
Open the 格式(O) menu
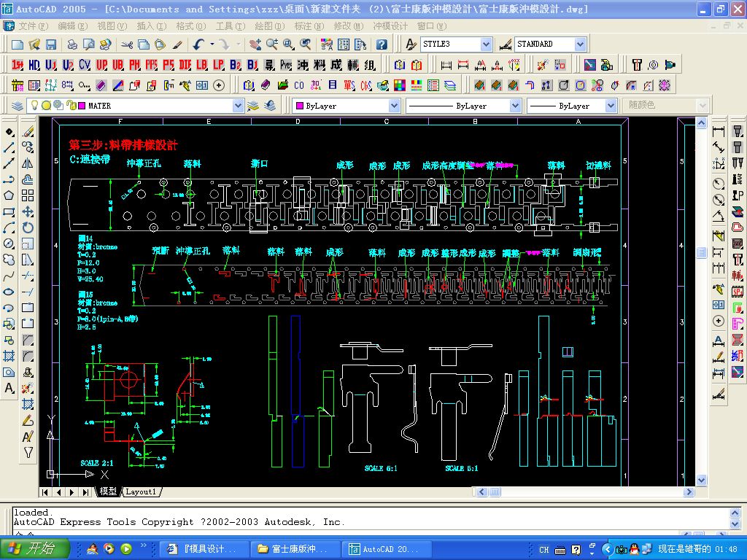click(191, 26)
